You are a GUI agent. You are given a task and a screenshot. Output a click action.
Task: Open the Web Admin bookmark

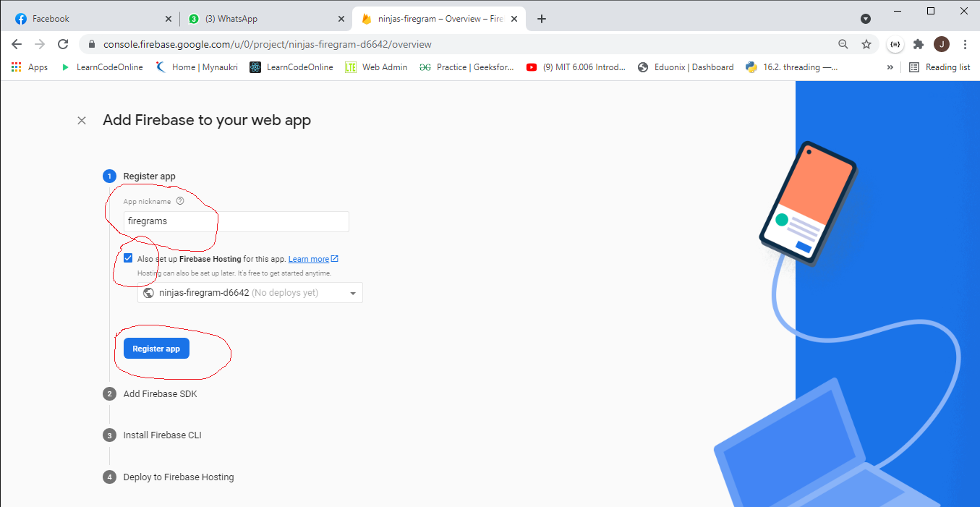[x=376, y=67]
